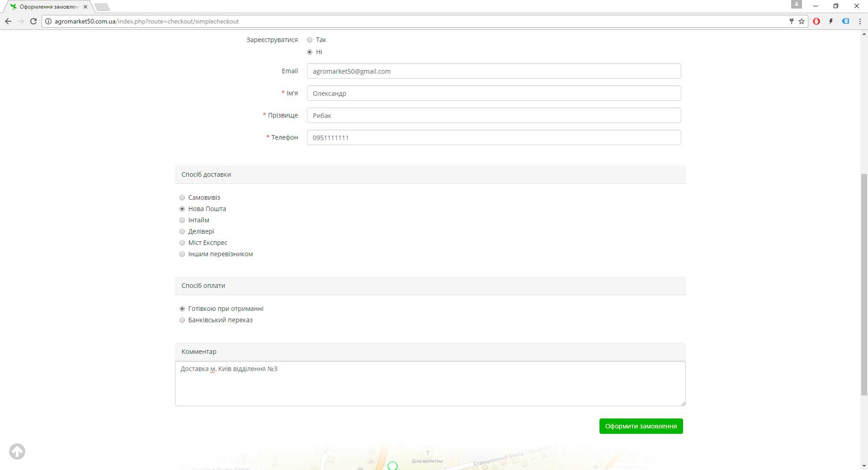Open a new browser tab

(x=102, y=7)
